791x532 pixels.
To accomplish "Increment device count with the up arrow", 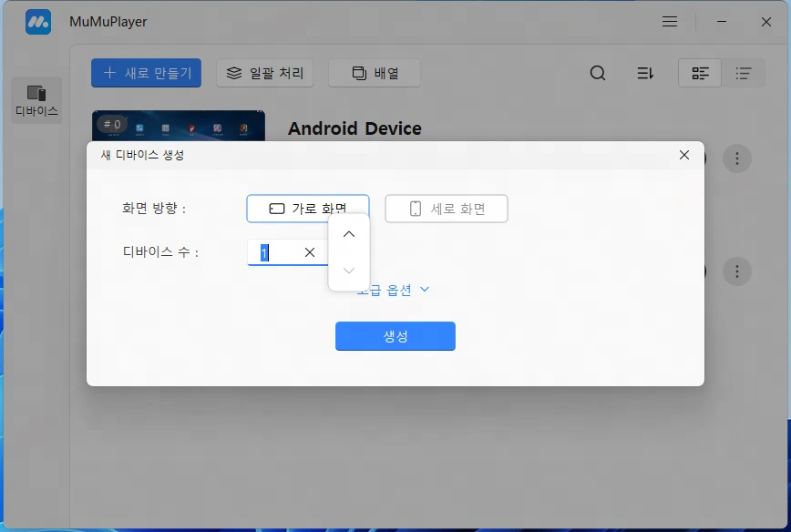I will pyautogui.click(x=349, y=234).
